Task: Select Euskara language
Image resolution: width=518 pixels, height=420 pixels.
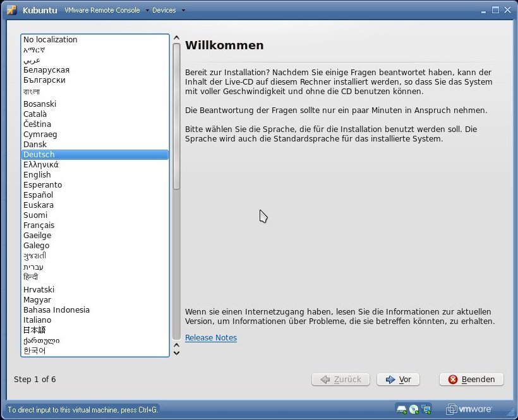Action: (95, 205)
